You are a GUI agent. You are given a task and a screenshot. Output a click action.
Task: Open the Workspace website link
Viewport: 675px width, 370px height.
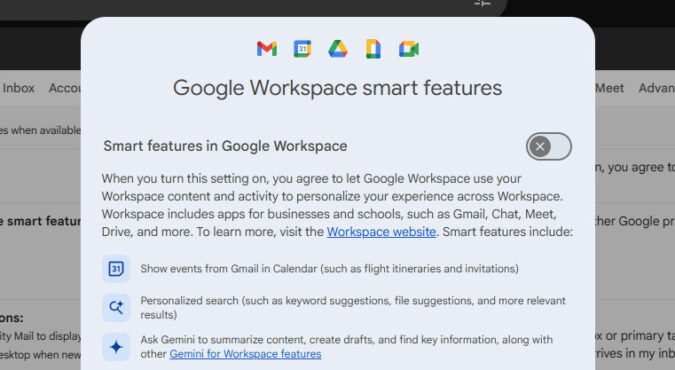[x=381, y=232]
